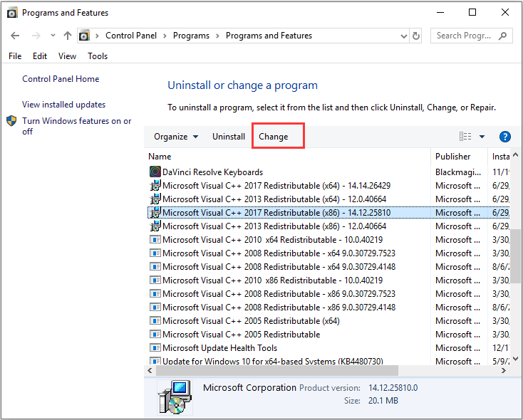
Task: Expand chevron after Control Panel breadcrumb
Action: coord(165,36)
